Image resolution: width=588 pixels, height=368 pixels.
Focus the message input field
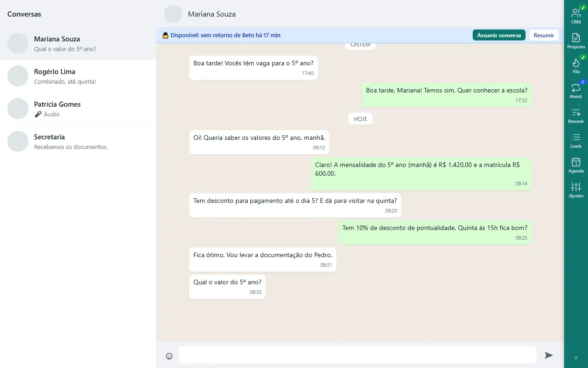point(357,355)
